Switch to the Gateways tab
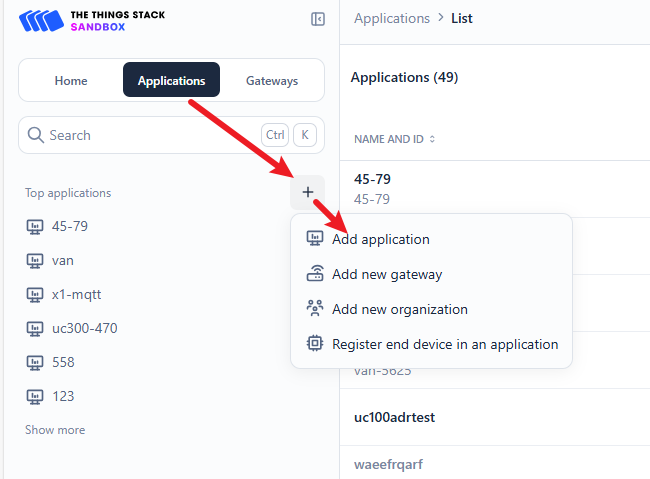Screen dimensions: 650x479 [x=272, y=80]
